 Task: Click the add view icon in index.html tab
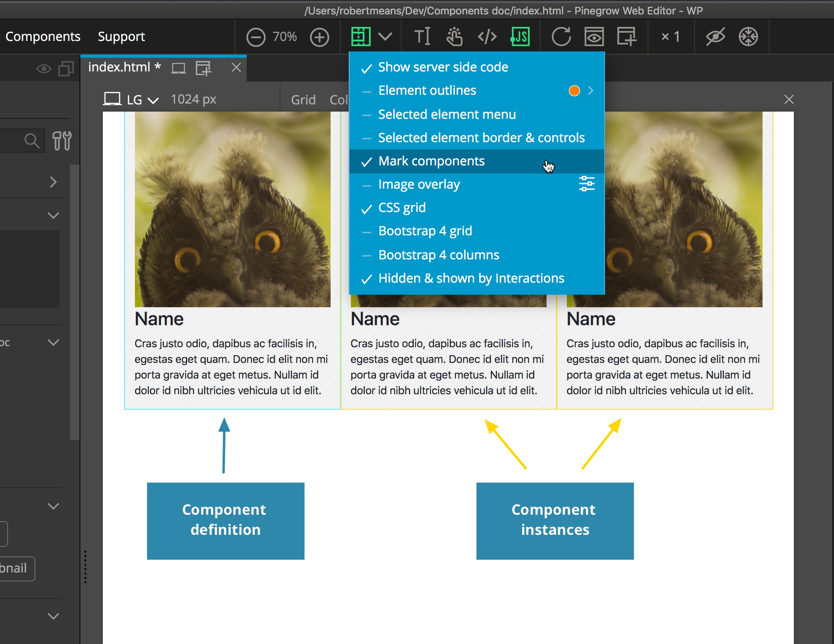203,68
